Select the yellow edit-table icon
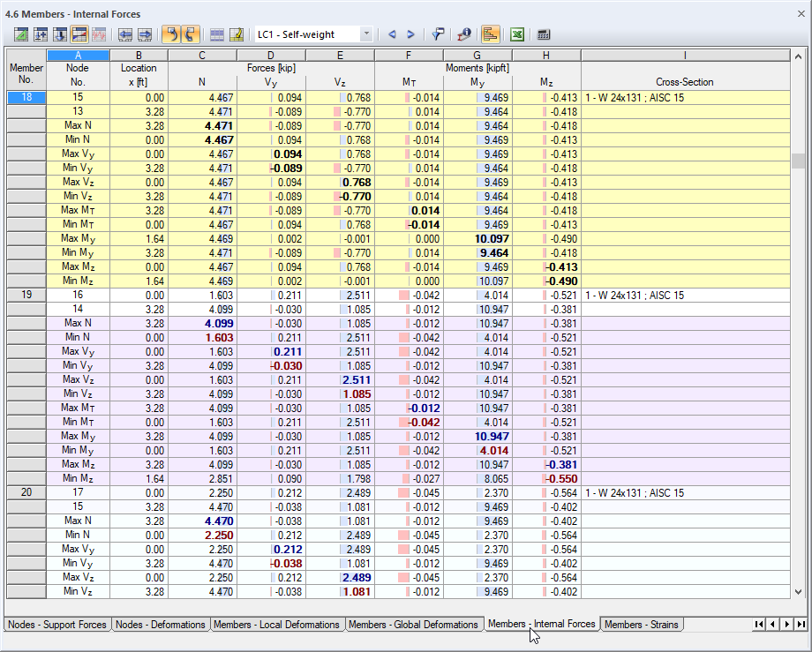 tap(235, 34)
